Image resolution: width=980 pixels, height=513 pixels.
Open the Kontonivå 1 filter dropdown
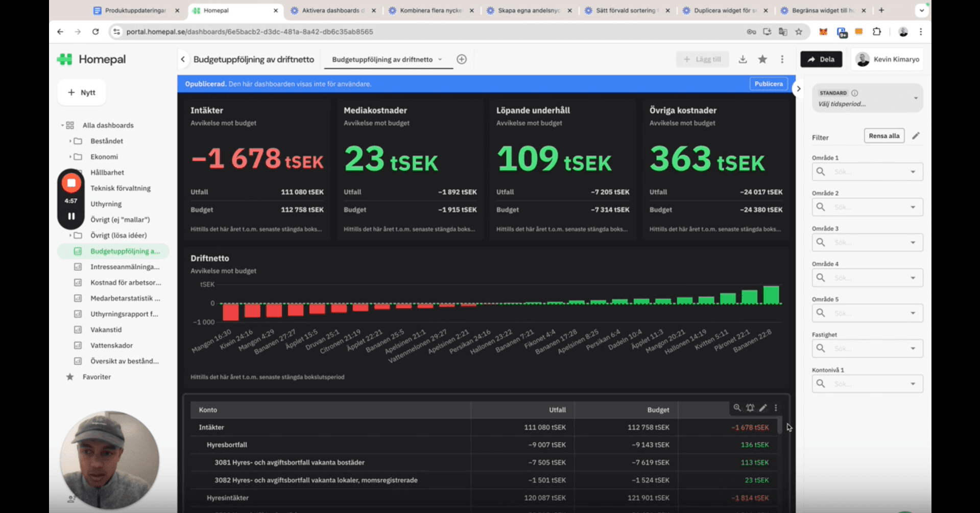pos(867,384)
